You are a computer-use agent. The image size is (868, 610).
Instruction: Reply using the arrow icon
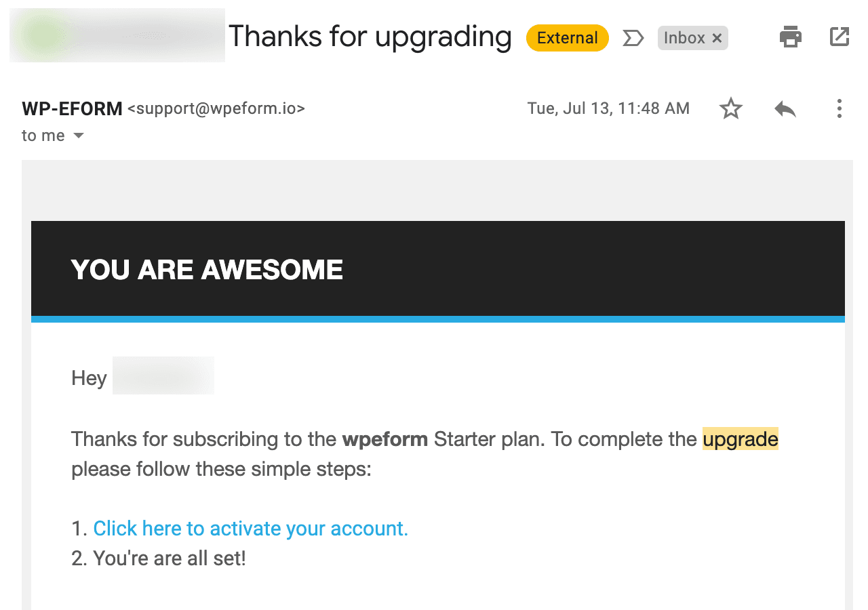(785, 108)
